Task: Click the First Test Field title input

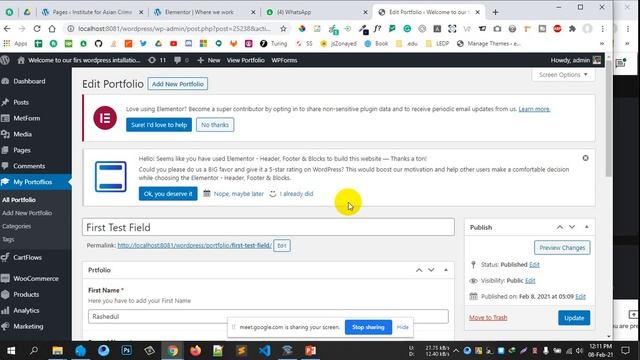Action: pos(268,227)
